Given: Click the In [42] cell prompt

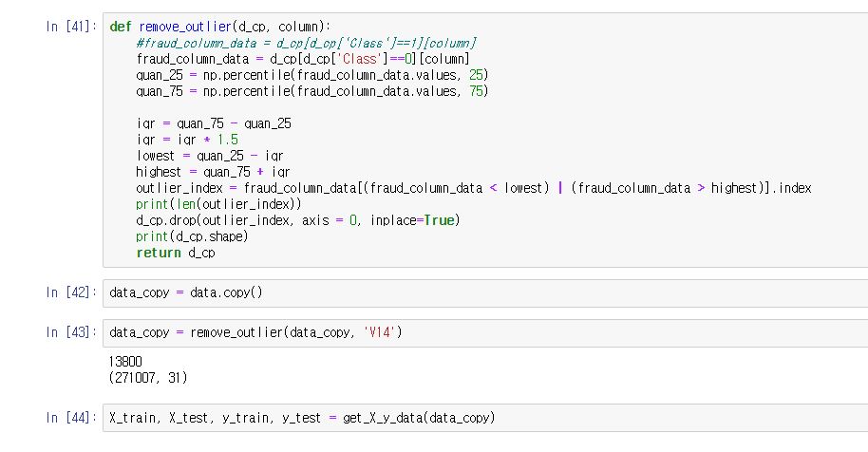Looking at the screenshot, I should (71, 292).
